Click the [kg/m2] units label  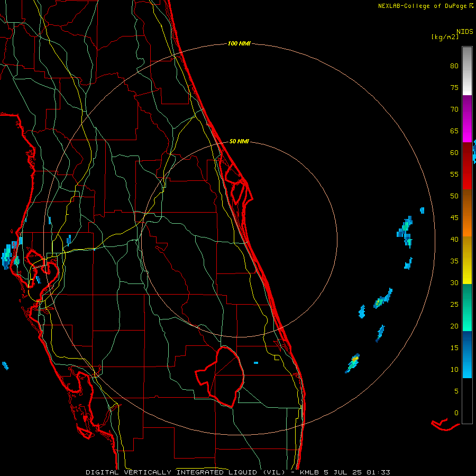click(445, 37)
